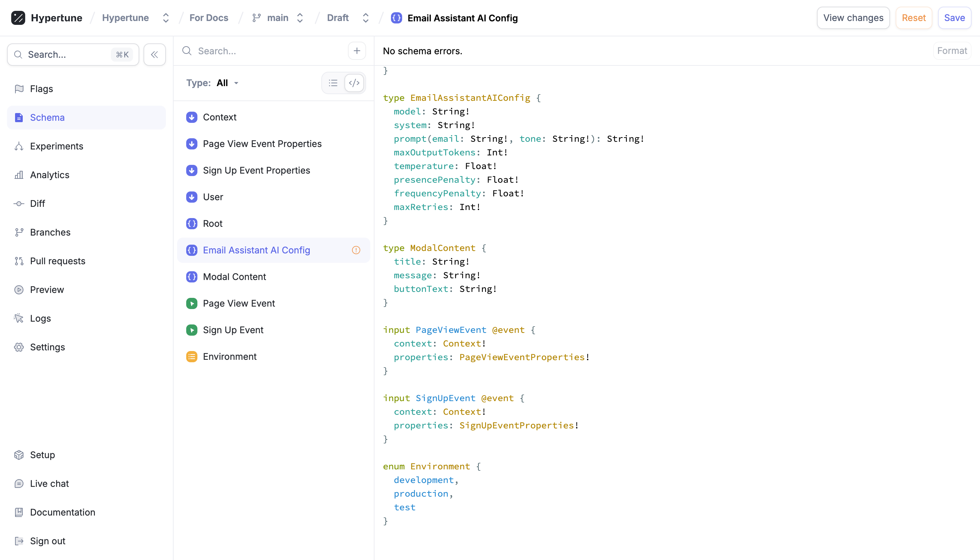Click the plus icon to add type
The height and width of the screenshot is (560, 980).
(357, 51)
